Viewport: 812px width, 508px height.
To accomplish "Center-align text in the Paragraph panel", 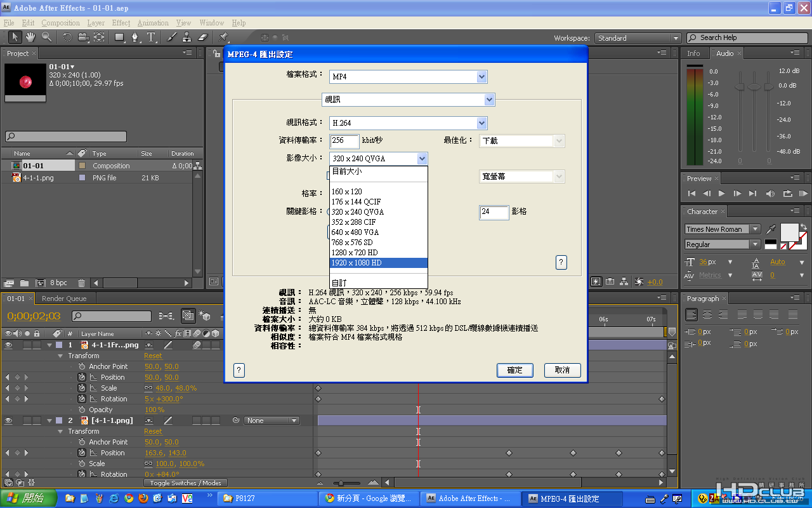I will [706, 315].
